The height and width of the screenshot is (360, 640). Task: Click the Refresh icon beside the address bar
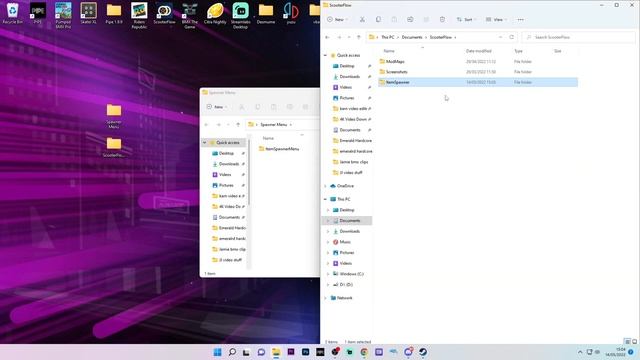511,37
